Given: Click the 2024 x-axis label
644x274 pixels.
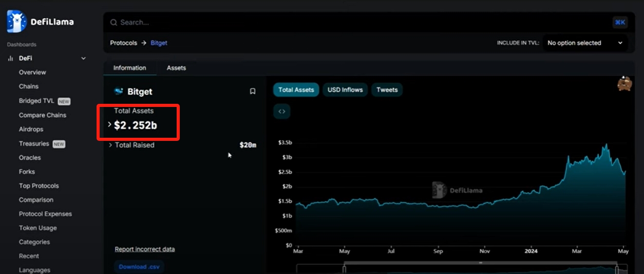Looking at the screenshot, I should coord(531,251).
